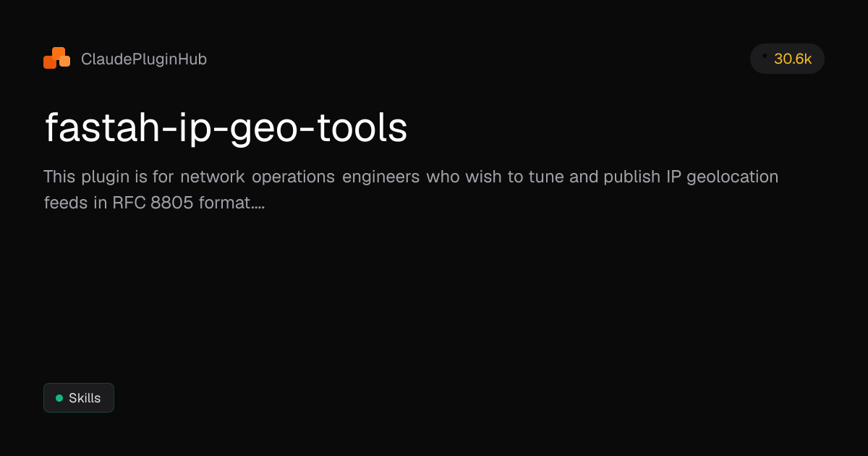
Task: Click the RFC 8805 format description line
Action: pyautogui.click(x=154, y=203)
